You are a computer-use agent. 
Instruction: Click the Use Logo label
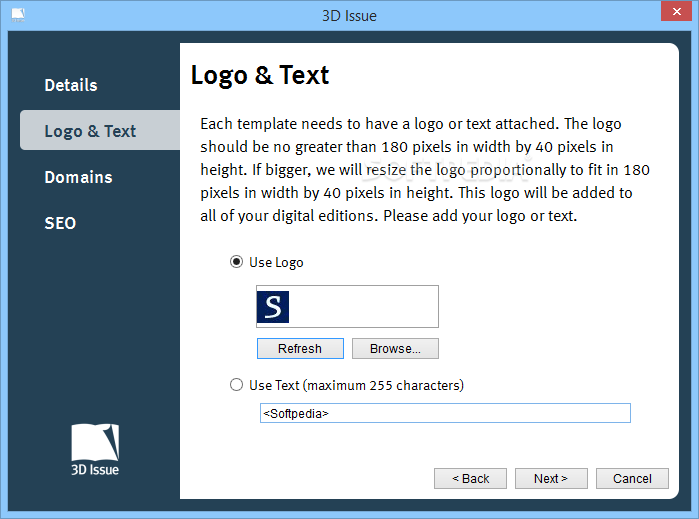pos(276,262)
